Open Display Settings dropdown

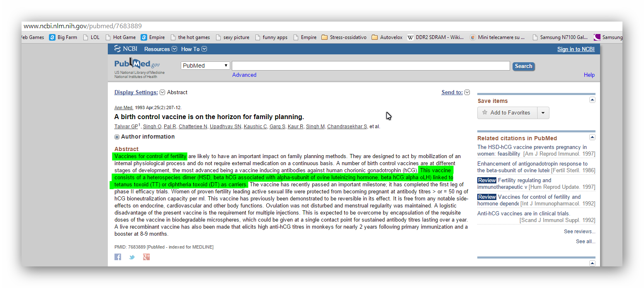pos(139,93)
